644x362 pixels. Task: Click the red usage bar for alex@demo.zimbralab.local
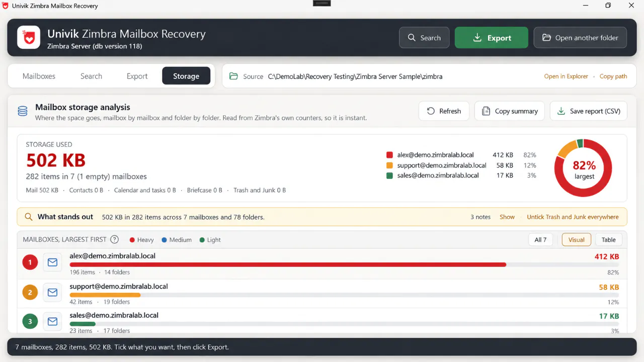(288, 264)
